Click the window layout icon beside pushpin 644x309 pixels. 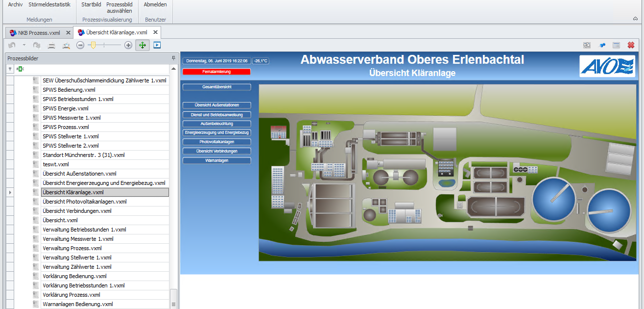(616, 45)
